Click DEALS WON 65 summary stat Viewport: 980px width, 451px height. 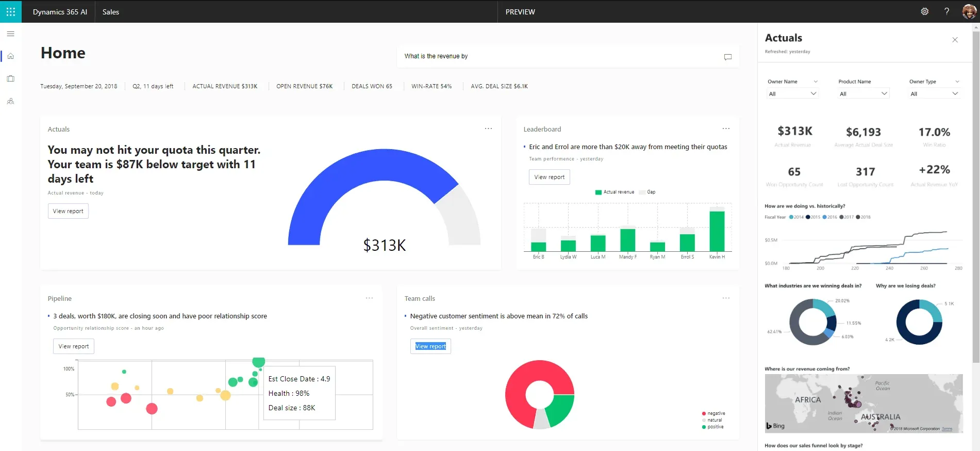[372, 86]
